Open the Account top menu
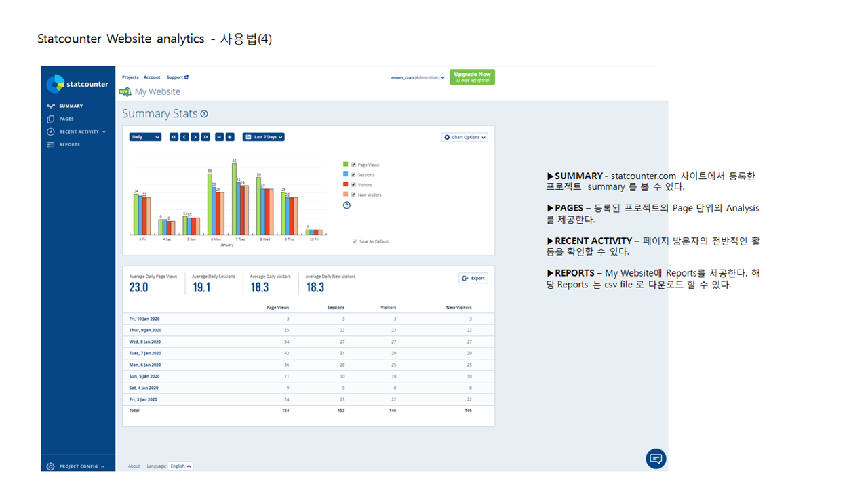Image resolution: width=868 pixels, height=488 pixels. pos(152,77)
